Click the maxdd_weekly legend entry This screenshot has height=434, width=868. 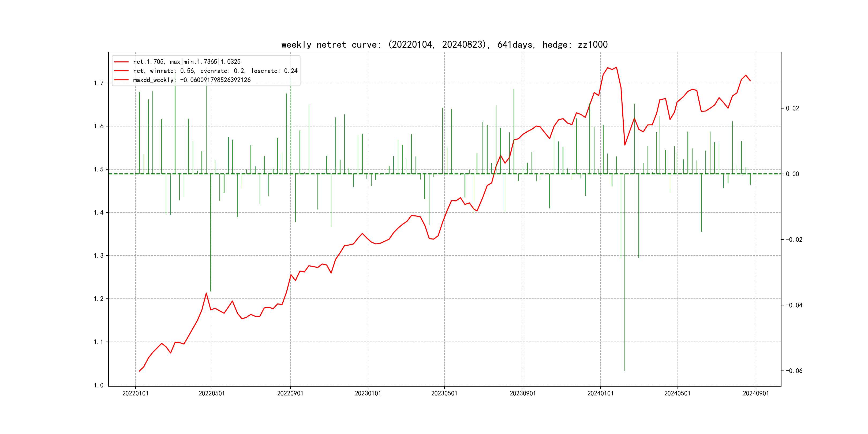click(x=192, y=80)
